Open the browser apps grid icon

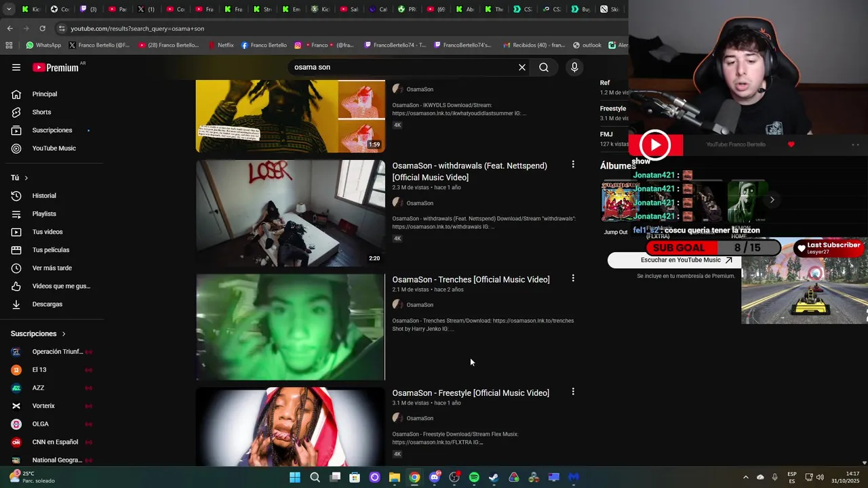coord(9,45)
